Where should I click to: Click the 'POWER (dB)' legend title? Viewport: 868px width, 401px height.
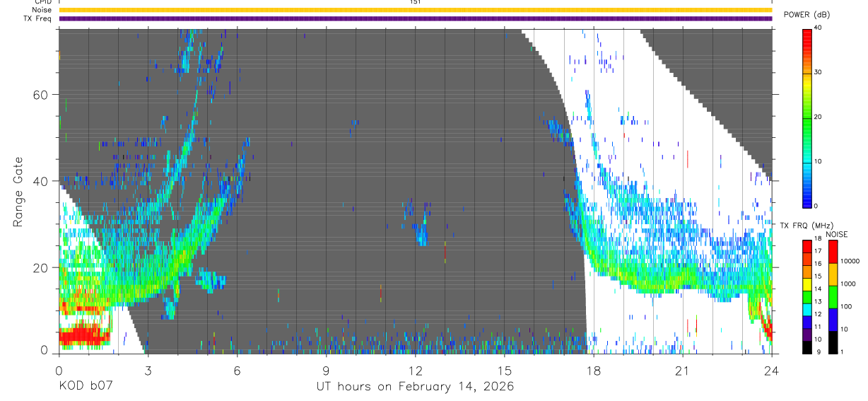(807, 15)
